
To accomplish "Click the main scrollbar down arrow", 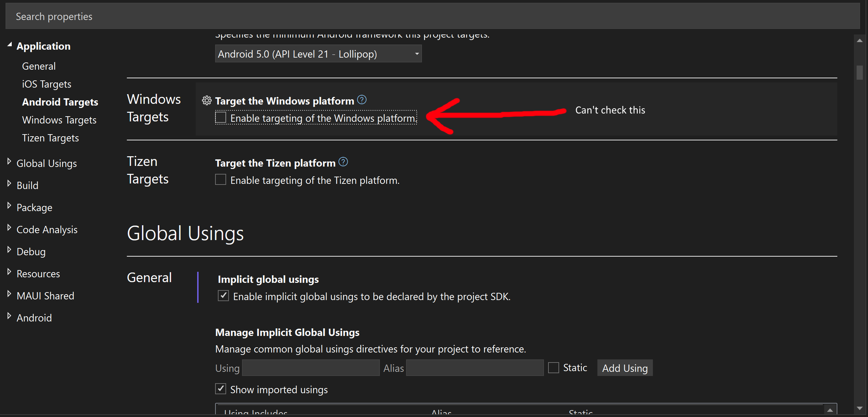I will [x=860, y=408].
